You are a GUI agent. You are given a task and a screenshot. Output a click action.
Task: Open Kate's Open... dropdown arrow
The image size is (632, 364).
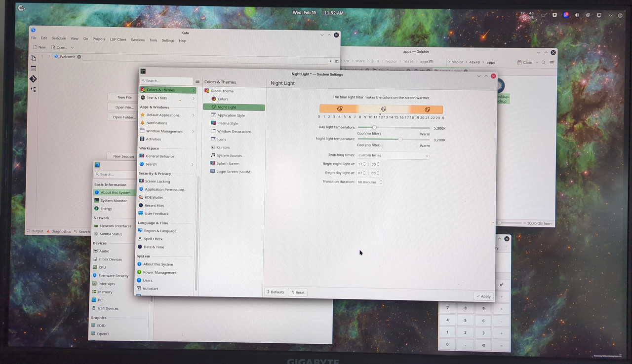[72, 48]
